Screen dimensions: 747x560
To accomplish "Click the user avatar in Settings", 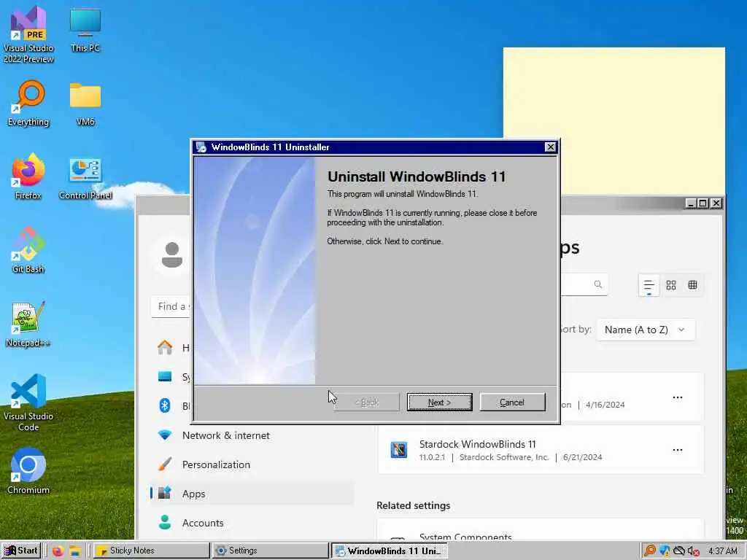I will tap(172, 254).
